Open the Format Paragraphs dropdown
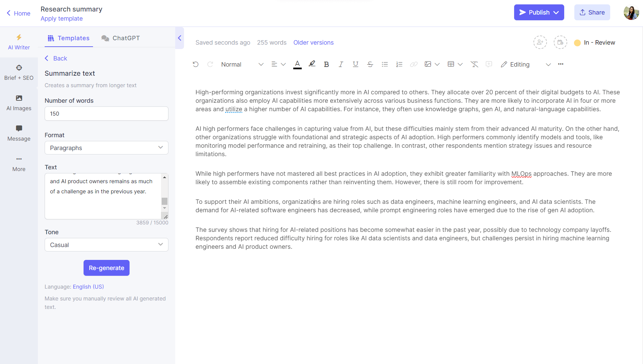The width and height of the screenshot is (643, 364). tap(106, 148)
